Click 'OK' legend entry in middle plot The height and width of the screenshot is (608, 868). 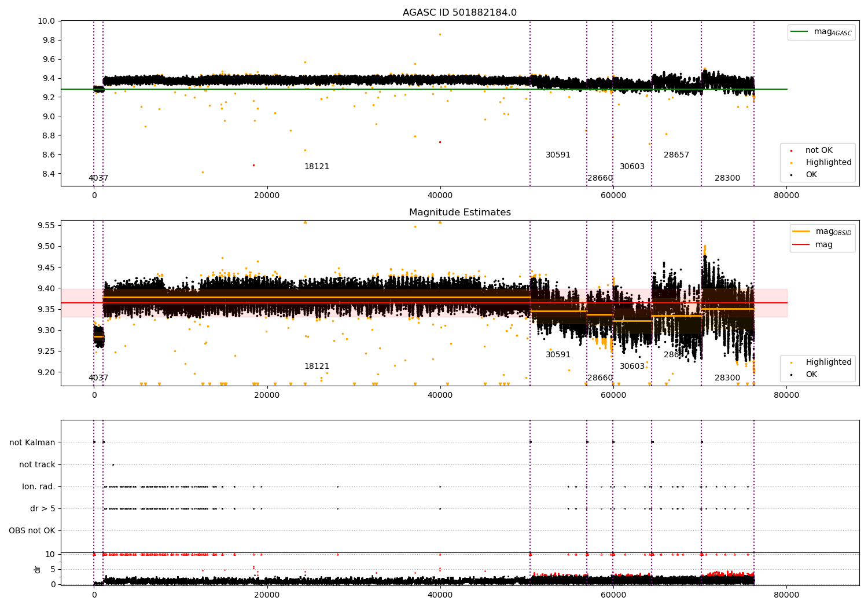[x=803, y=375]
